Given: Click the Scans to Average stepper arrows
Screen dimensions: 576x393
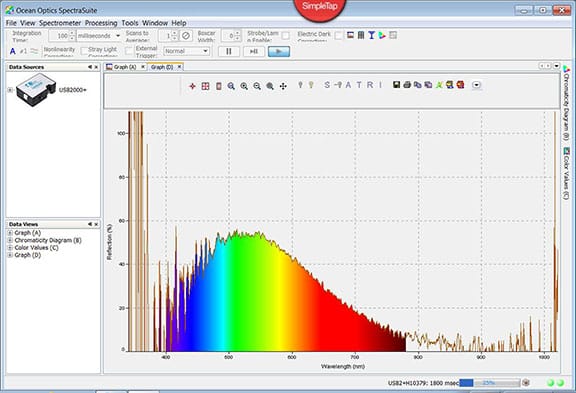Looking at the screenshot, I should point(175,36).
